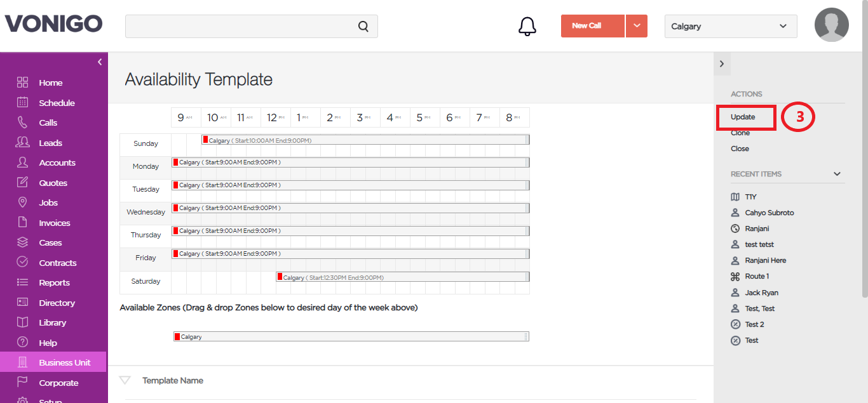Click the Leads people icon
The image size is (868, 403).
(23, 143)
